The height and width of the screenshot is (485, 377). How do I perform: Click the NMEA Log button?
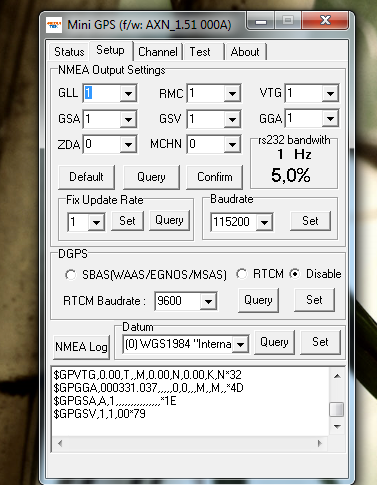81,347
